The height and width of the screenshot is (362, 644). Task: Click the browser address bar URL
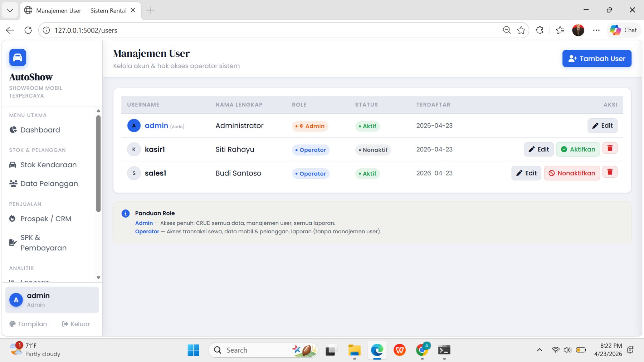(x=86, y=30)
